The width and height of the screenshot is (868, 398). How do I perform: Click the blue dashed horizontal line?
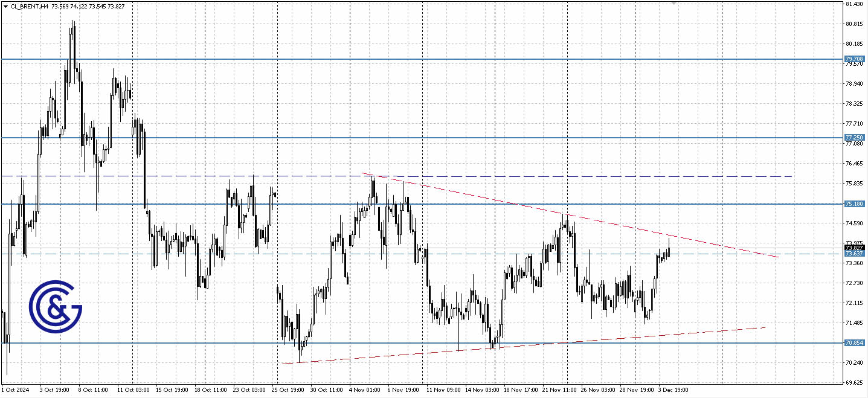[x=725, y=254]
